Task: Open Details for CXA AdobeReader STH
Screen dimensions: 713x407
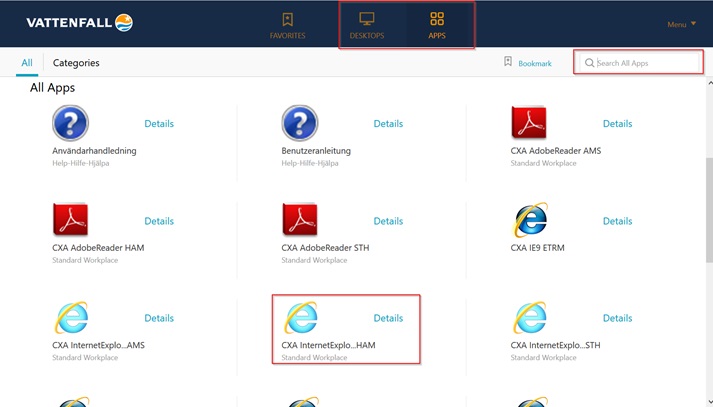Action: [388, 221]
